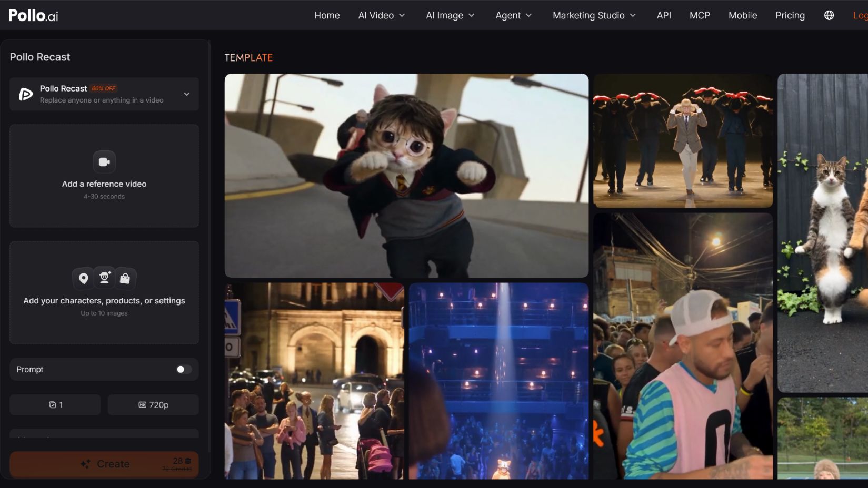Image resolution: width=868 pixels, height=488 pixels.
Task: Click the TEMPLATE heading
Action: [x=248, y=58]
